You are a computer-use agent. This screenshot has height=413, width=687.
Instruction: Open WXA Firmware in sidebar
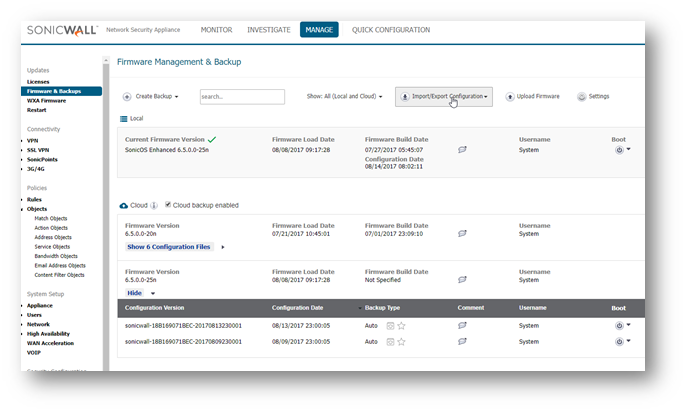tap(46, 100)
